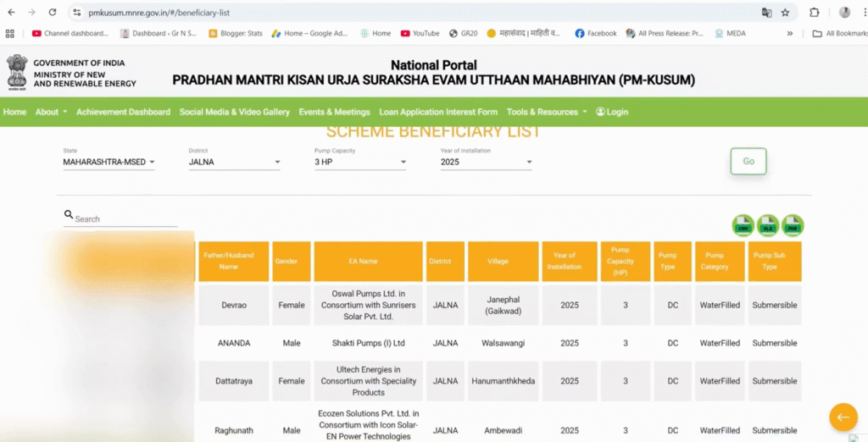
Task: Export the beneficiary list as CSV
Action: coord(743,225)
